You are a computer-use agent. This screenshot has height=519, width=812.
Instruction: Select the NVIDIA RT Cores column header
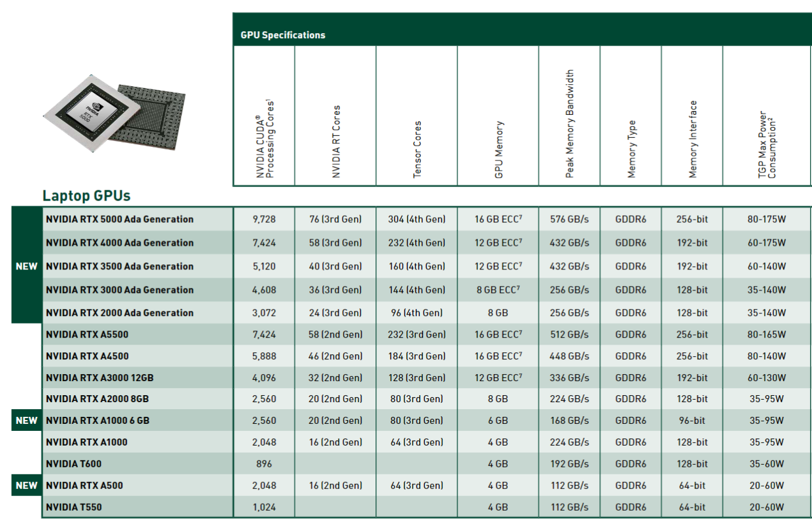[x=336, y=142]
